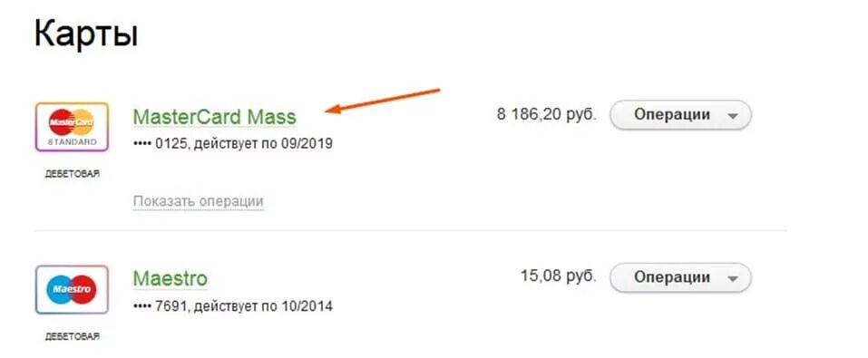Expand dropdown arrow on MasterCard Операции button
Viewport: 868px width, 358px height.
coord(732,116)
